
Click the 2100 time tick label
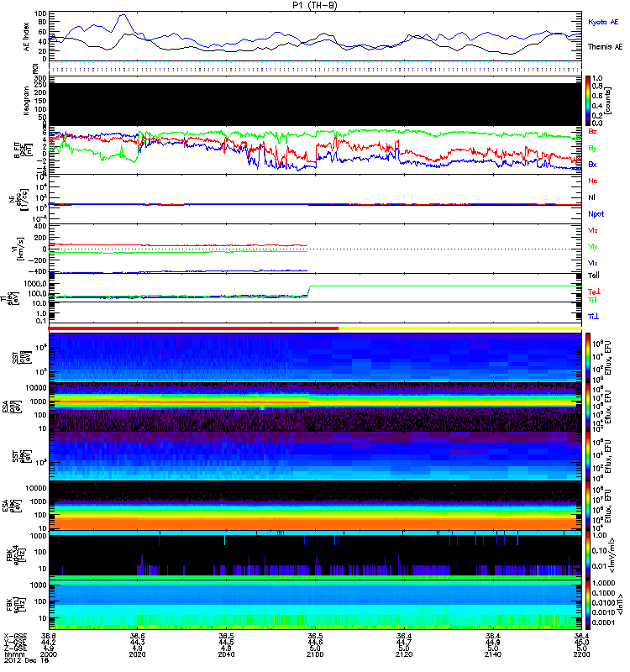point(315,654)
